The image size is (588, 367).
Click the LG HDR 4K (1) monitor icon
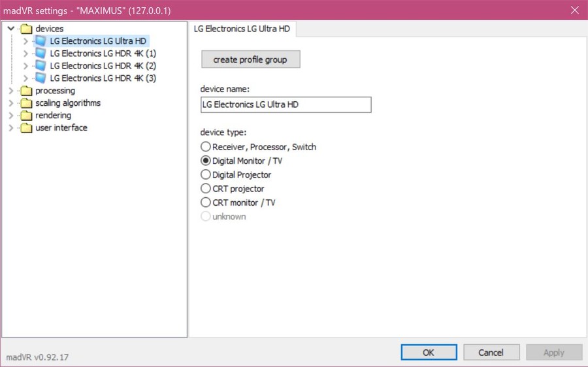41,54
